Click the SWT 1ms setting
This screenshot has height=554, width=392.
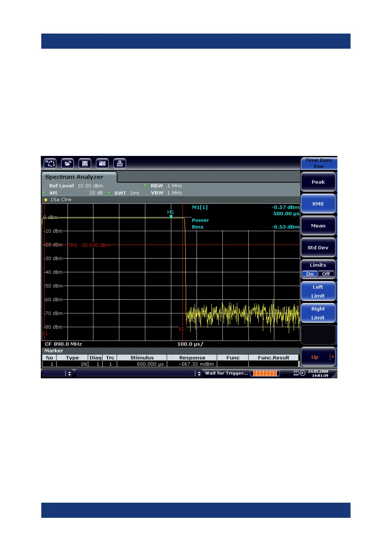click(127, 193)
